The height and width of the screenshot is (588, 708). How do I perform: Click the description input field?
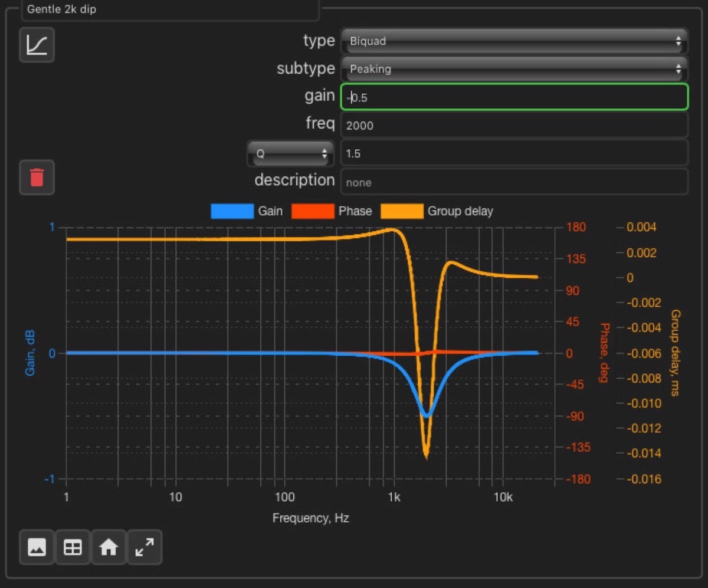point(514,182)
